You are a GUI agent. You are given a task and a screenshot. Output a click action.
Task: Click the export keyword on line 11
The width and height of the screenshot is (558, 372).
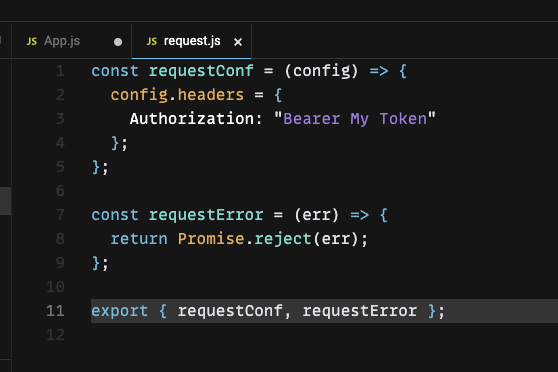coord(120,311)
